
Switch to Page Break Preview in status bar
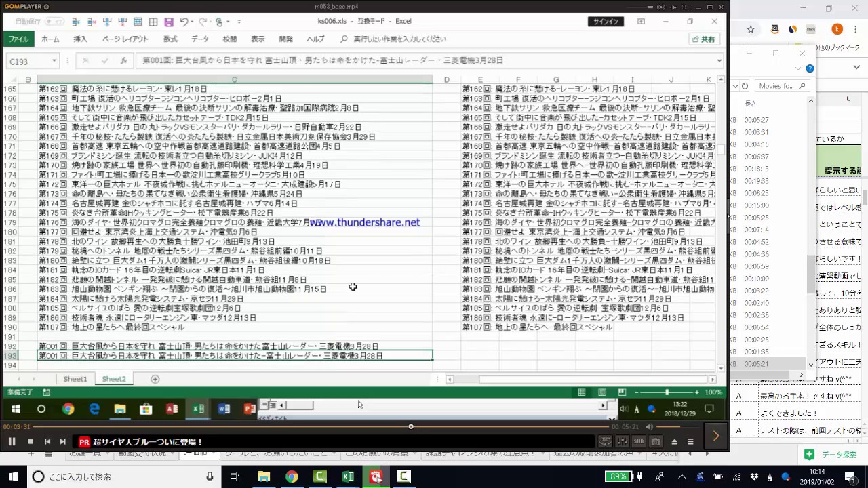[621, 392]
